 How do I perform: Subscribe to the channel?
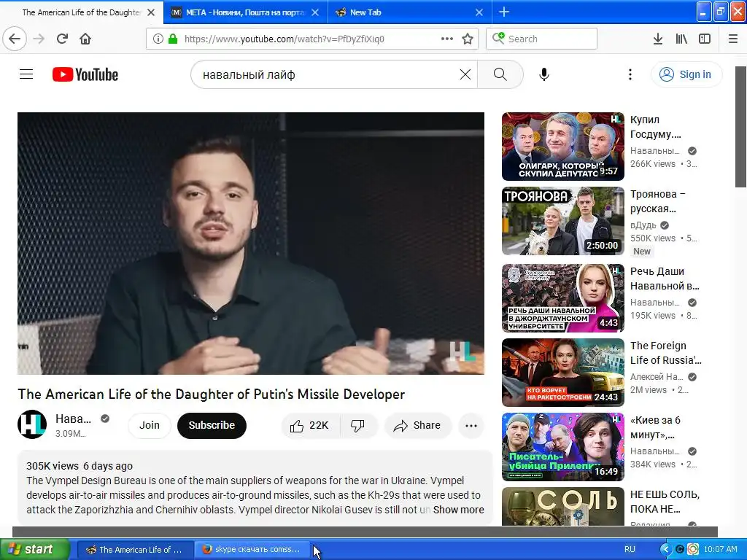pyautogui.click(x=212, y=425)
